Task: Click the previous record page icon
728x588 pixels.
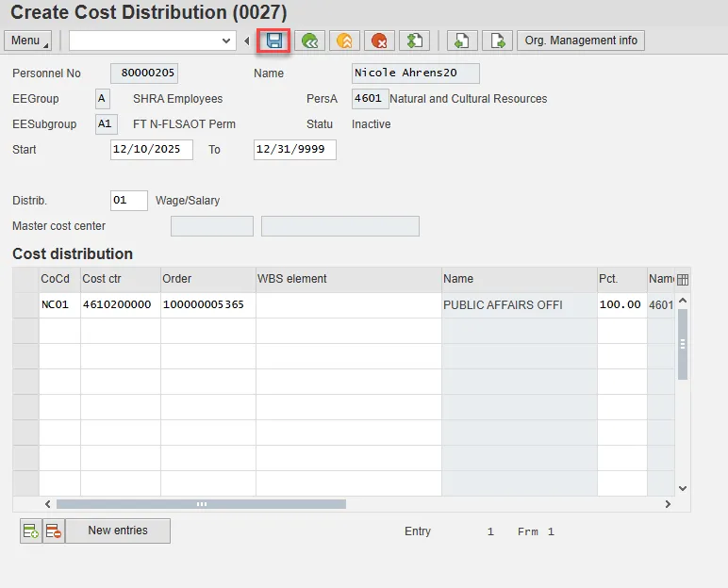Action: [461, 41]
